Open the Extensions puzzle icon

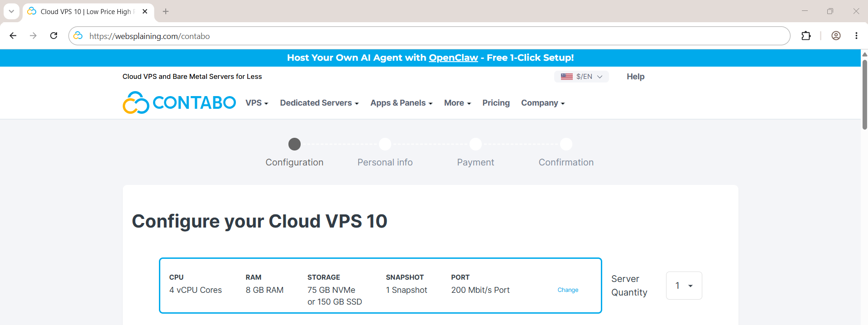coord(806,36)
